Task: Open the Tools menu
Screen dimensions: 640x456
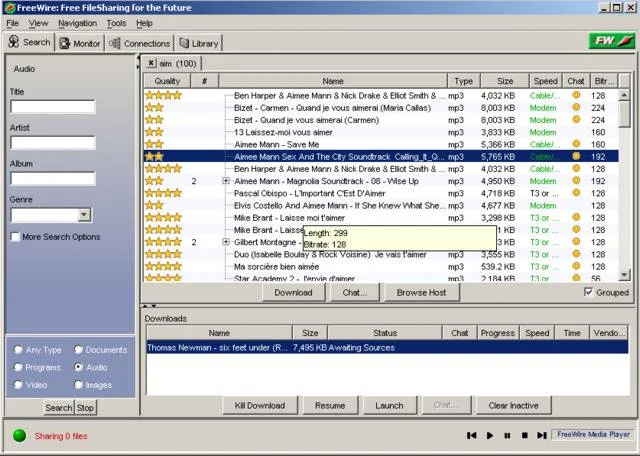Action: [116, 23]
